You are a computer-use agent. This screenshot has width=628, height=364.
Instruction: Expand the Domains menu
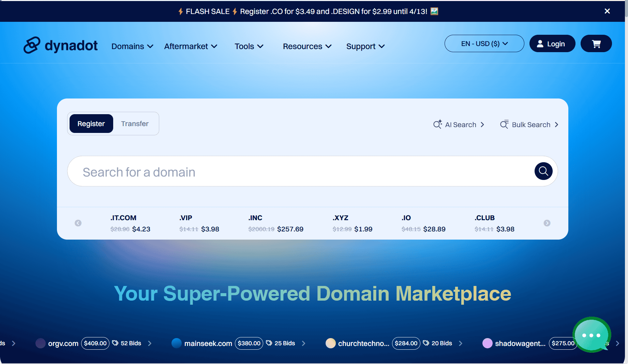click(x=132, y=46)
